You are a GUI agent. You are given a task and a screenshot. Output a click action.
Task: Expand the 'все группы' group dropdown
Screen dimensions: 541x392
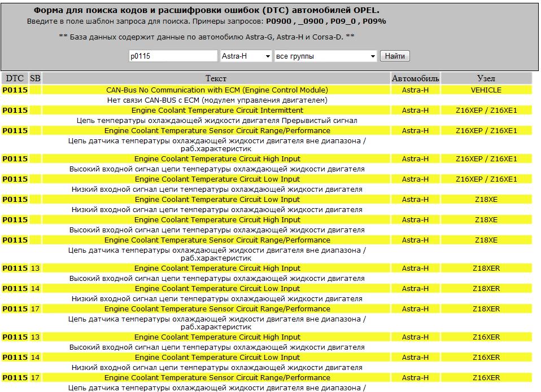(325, 56)
